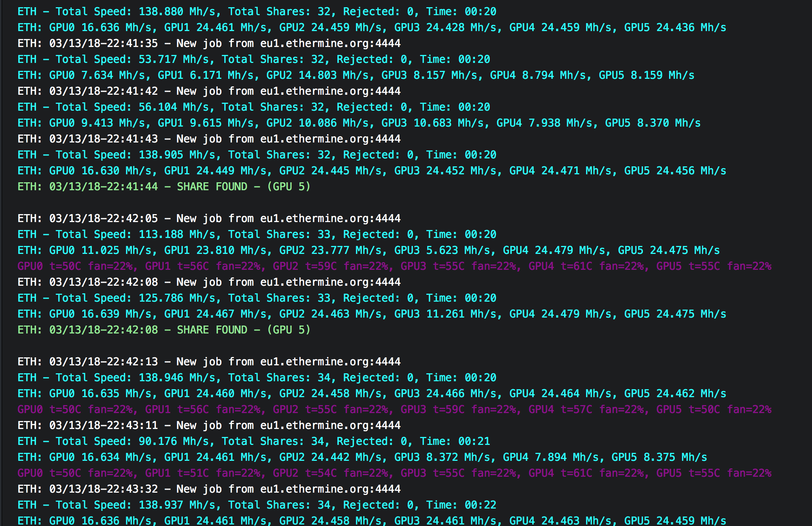Select the 22:41:42 New job line
This screenshot has width=812, height=526.
point(209,91)
